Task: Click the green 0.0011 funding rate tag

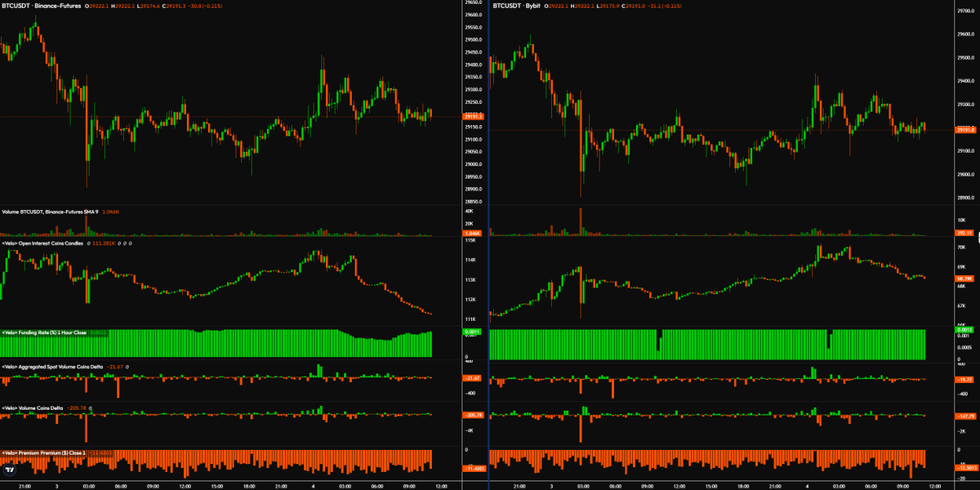Action: pos(474,333)
